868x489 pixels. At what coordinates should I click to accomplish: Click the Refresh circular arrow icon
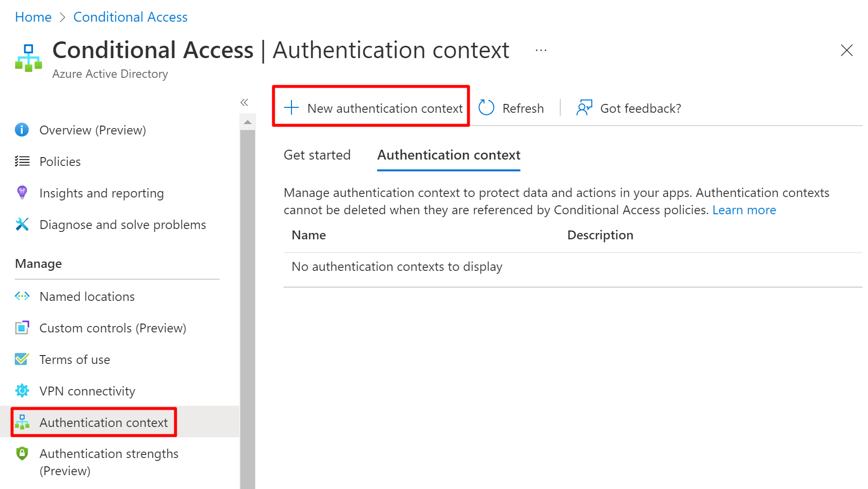[486, 108]
